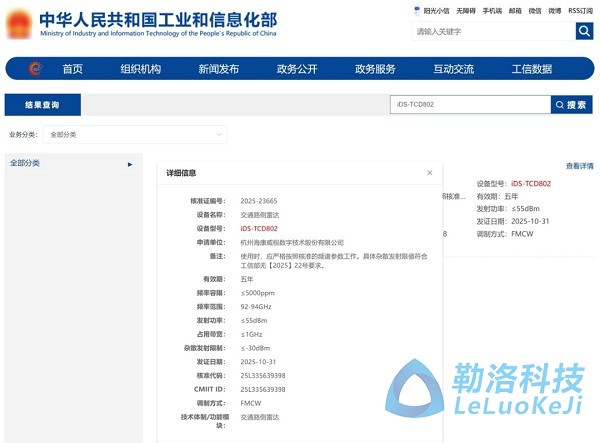The image size is (600, 443).
Task: Close the 详细信息 dialog with X
Action: point(430,173)
